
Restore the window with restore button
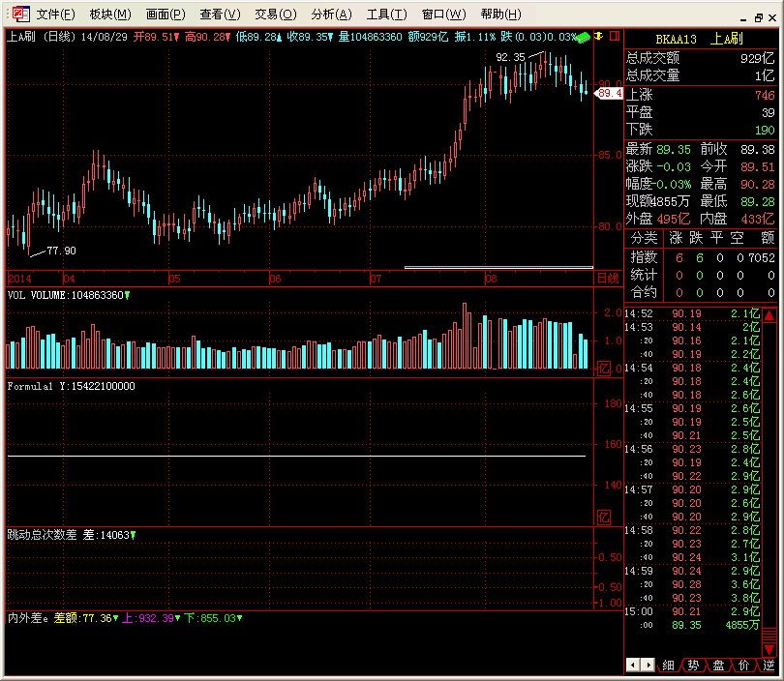(759, 18)
